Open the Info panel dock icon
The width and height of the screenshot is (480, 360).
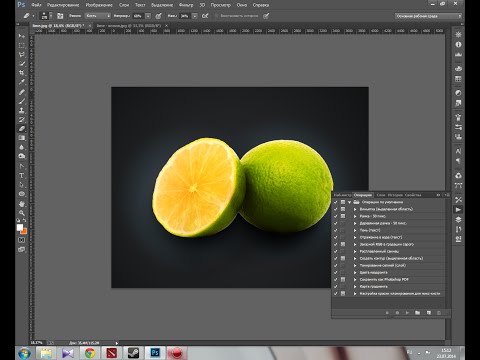(458, 44)
